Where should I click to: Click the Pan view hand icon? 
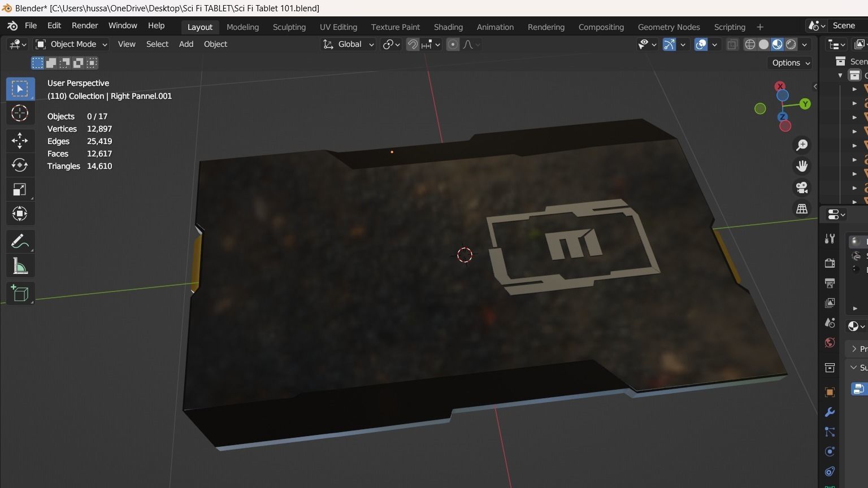(802, 166)
